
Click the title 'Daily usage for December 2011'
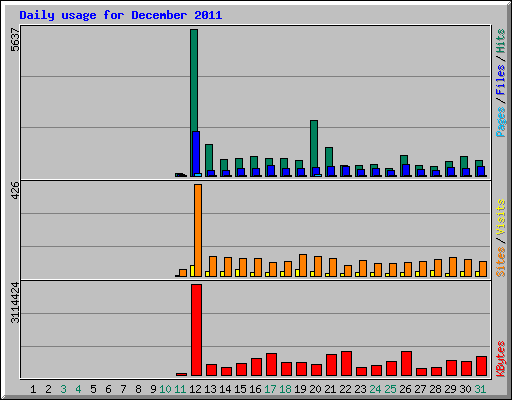click(121, 15)
